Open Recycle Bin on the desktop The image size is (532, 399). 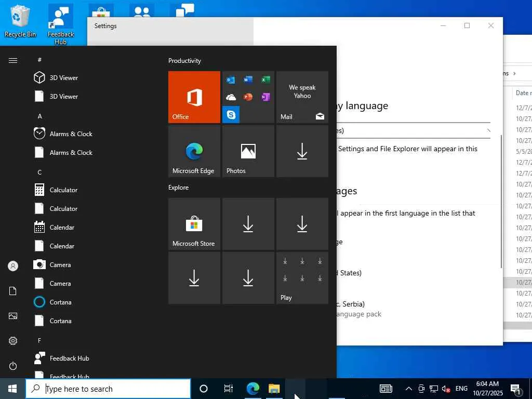20,21
